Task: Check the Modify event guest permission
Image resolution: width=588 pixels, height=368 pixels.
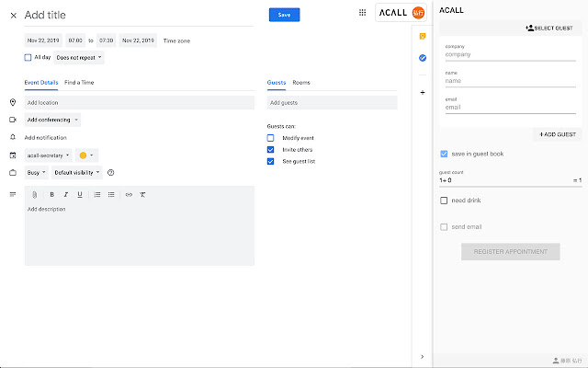Action: click(271, 137)
